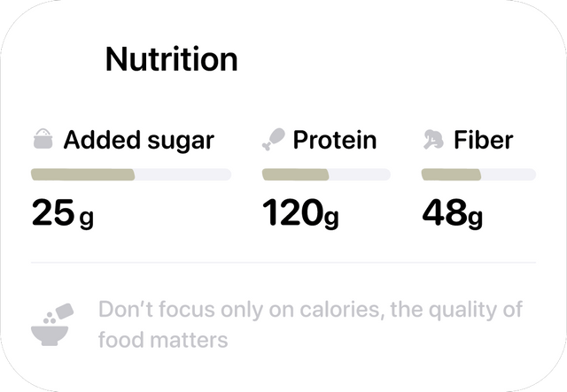The height and width of the screenshot is (392, 567).
Task: Click the 25 g sugar value
Action: 63,213
